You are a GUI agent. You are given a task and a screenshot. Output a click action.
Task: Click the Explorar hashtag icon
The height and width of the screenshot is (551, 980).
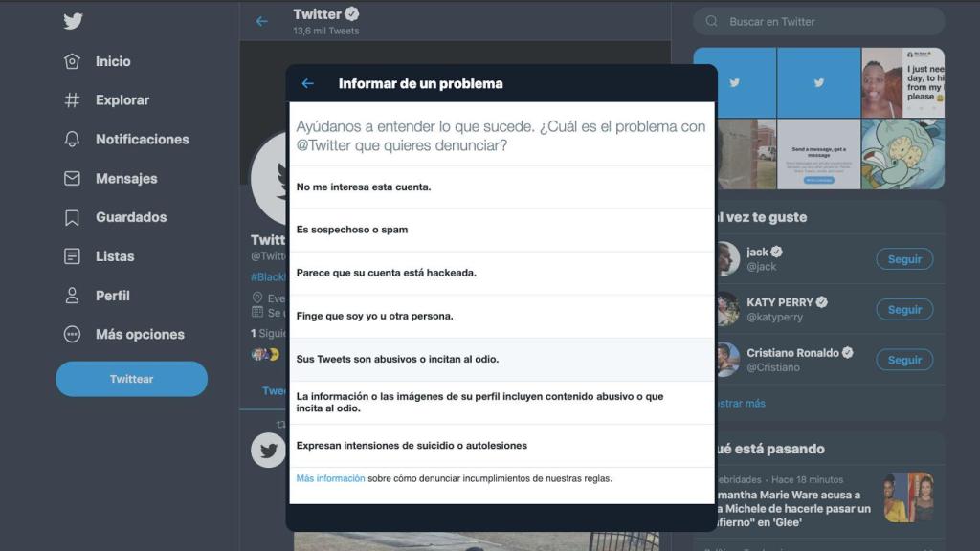pos(72,99)
